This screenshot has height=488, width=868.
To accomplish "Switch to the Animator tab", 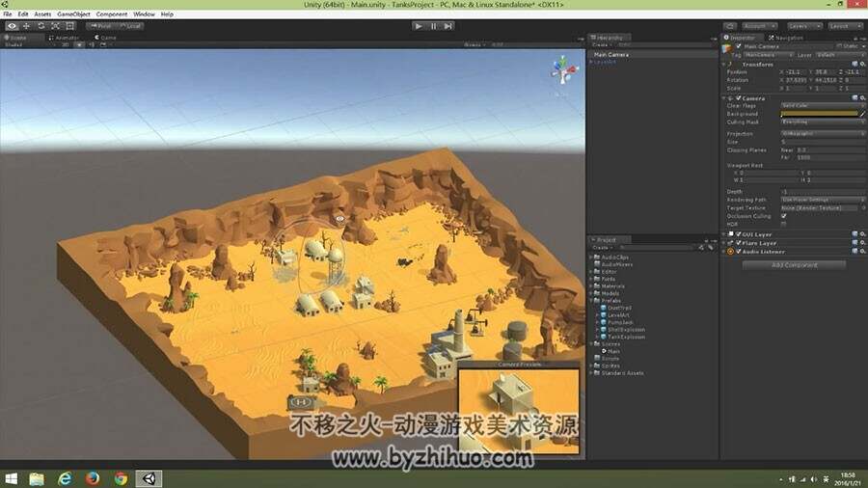I will tap(65, 38).
